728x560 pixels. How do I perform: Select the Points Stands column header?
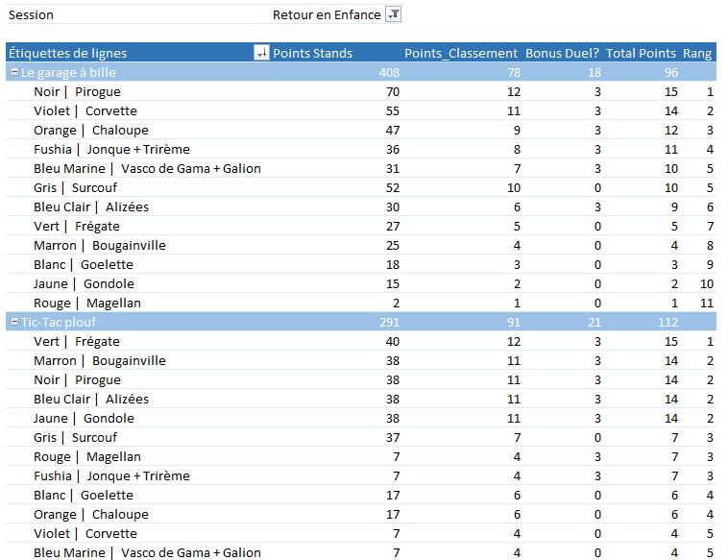(x=312, y=53)
